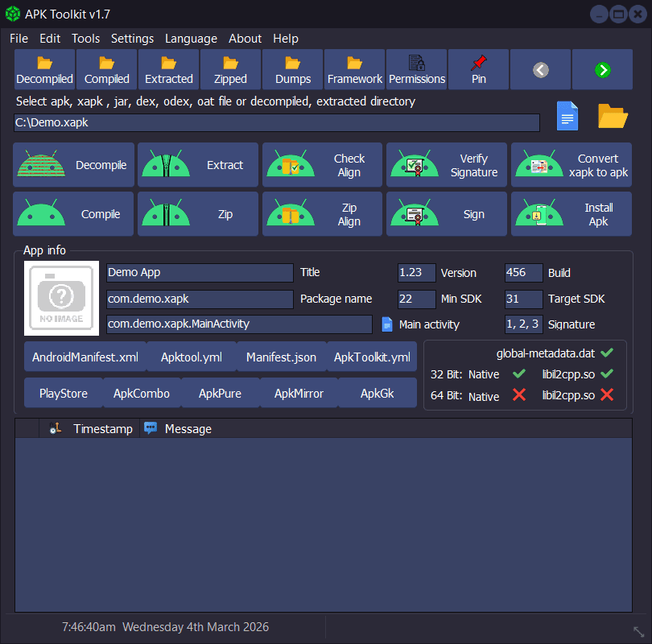
Task: Click the Message column header
Action: click(386, 428)
